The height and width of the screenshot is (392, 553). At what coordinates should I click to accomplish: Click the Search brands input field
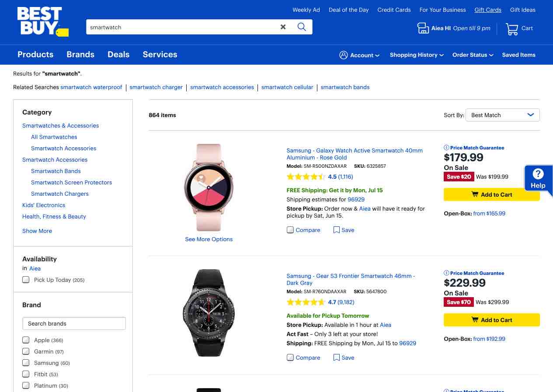(74, 323)
